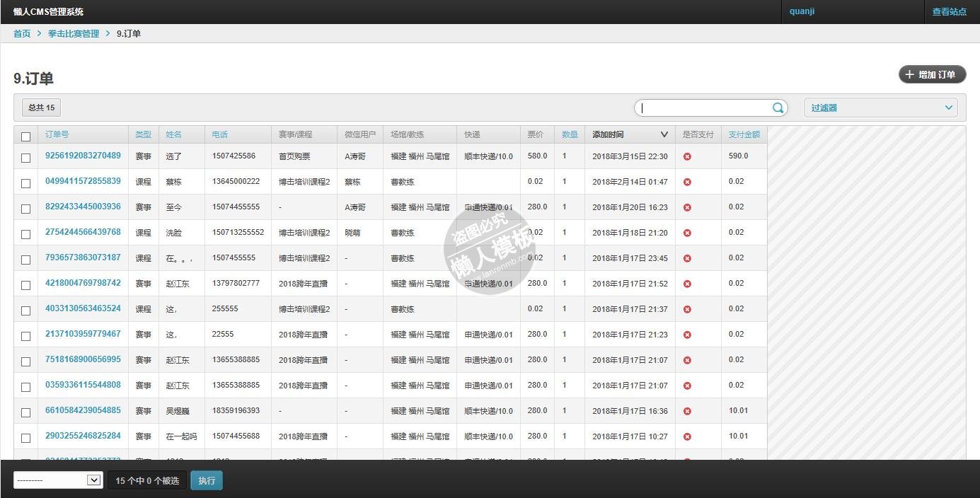Click red X payment icon for order 6610584239054885

[x=687, y=411]
